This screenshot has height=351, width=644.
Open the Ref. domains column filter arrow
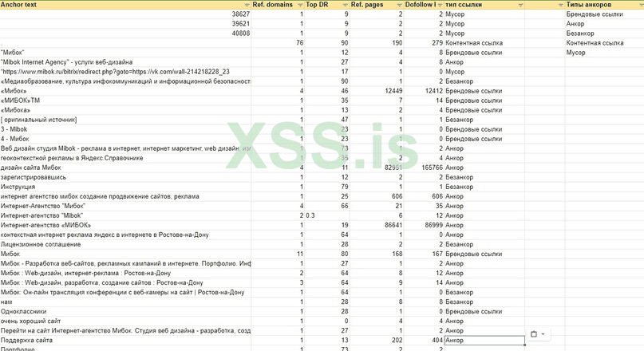point(300,5)
